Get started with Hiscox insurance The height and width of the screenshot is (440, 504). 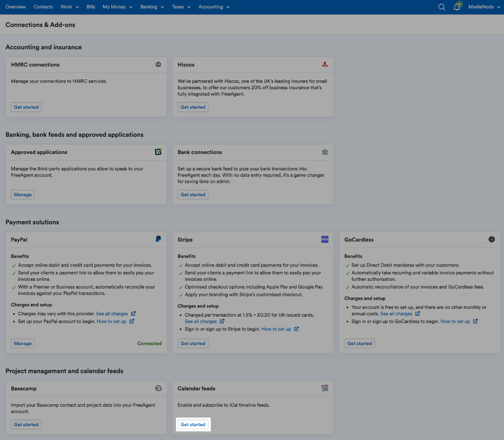click(x=193, y=107)
